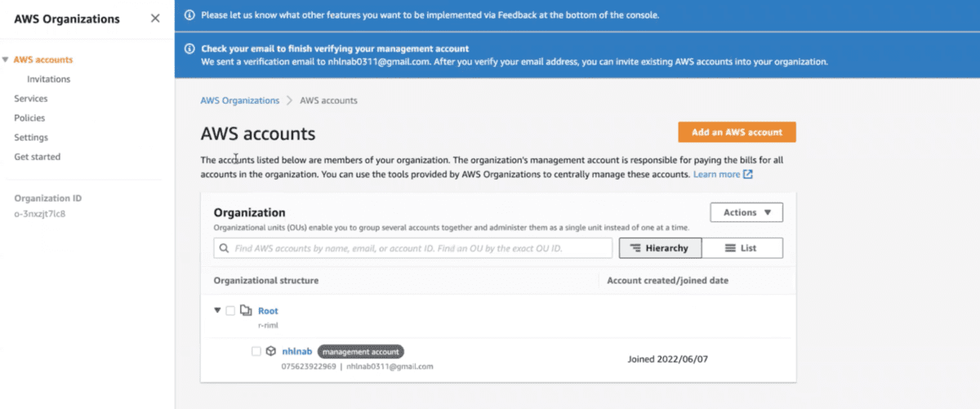
Task: Click Add an AWS account button
Action: (x=737, y=132)
